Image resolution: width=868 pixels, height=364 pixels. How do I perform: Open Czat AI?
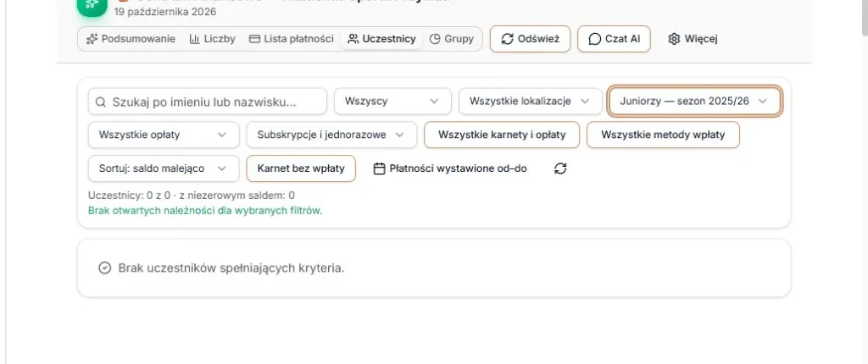614,39
